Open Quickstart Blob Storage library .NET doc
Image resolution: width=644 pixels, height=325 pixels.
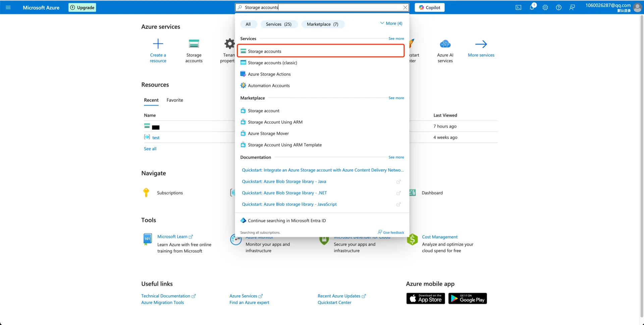point(284,193)
